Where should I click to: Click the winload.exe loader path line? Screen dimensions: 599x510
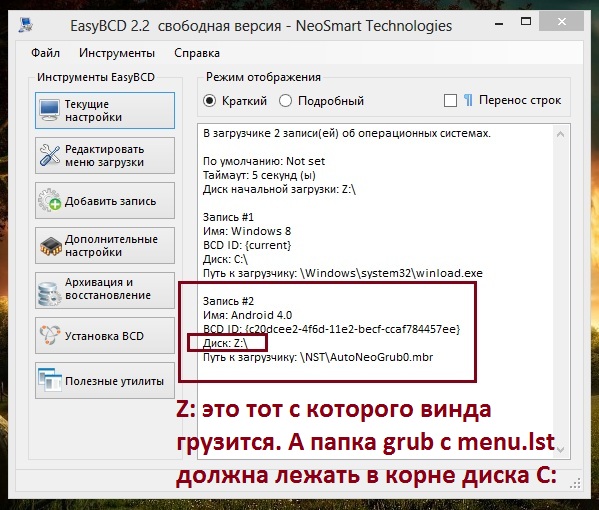(343, 273)
